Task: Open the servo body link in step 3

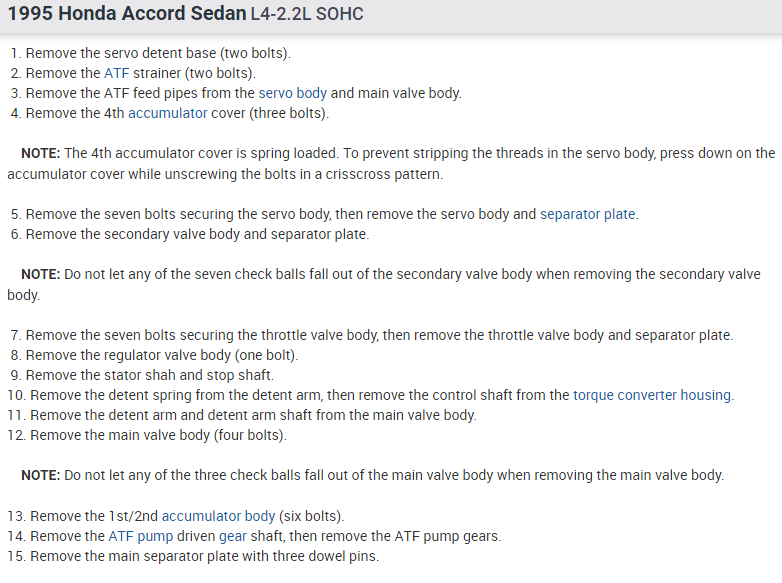Action: (x=293, y=93)
